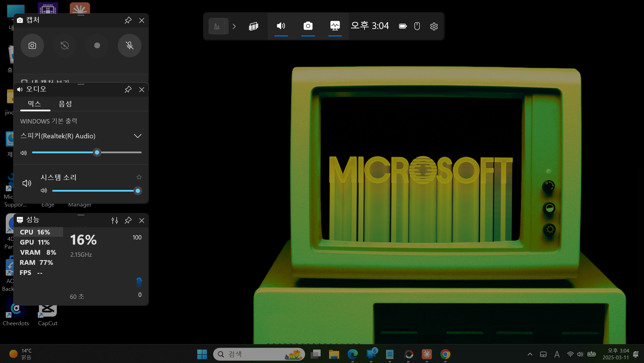
Task: Toggle the Capture widget from Game Bar
Action: point(308,26)
